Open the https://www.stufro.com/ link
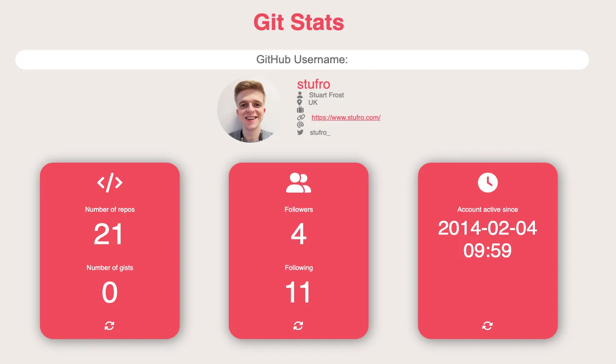Screen dimensions: 616x364 [x=346, y=117]
